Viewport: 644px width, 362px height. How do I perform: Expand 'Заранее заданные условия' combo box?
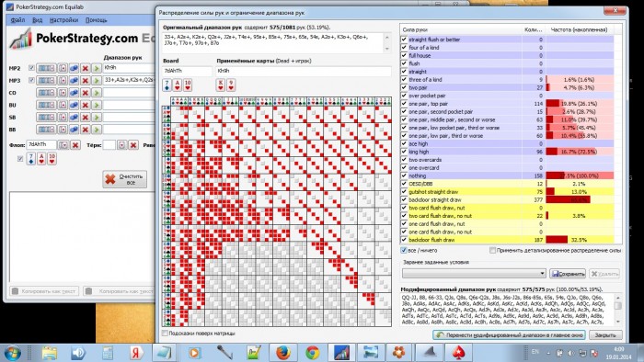click(x=474, y=274)
